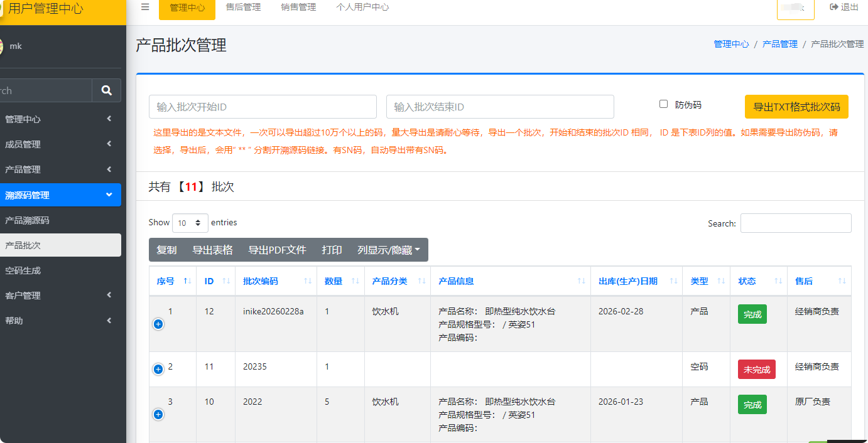This screenshot has height=443, width=868.
Task: Click the profile box beside 退出
Action: 796,9
